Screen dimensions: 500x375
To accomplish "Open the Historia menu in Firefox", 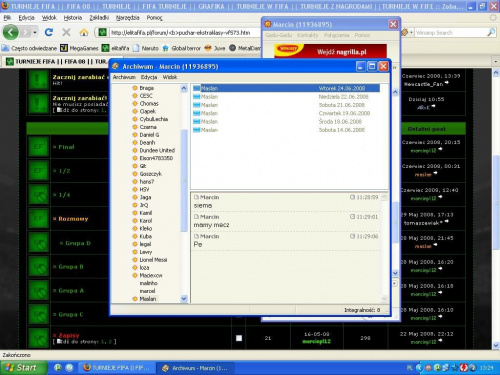I will click(73, 18).
